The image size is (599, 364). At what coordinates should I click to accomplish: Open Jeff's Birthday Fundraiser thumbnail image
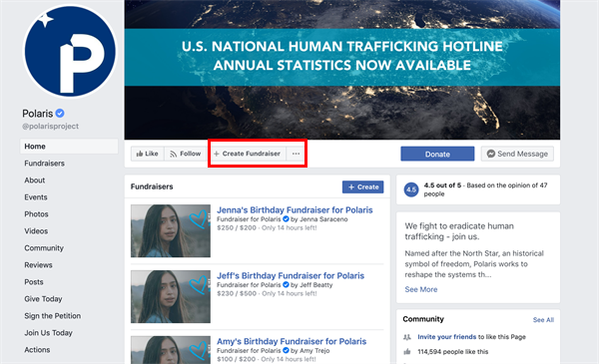pos(171,297)
